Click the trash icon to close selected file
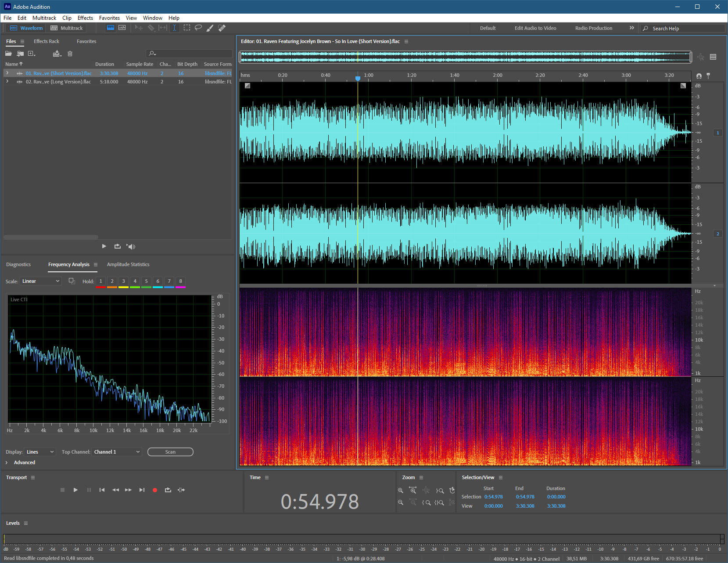Image resolution: width=728 pixels, height=563 pixels. [70, 54]
